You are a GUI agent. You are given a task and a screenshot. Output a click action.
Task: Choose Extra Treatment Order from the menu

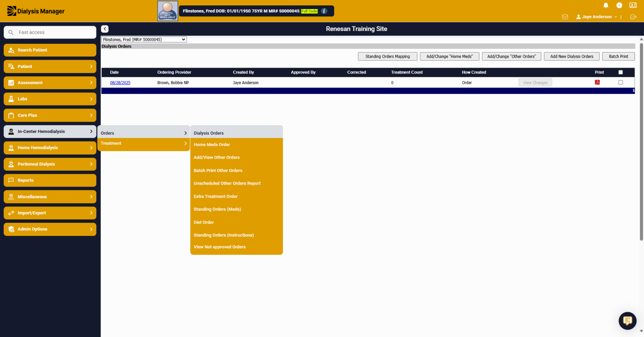pos(215,196)
